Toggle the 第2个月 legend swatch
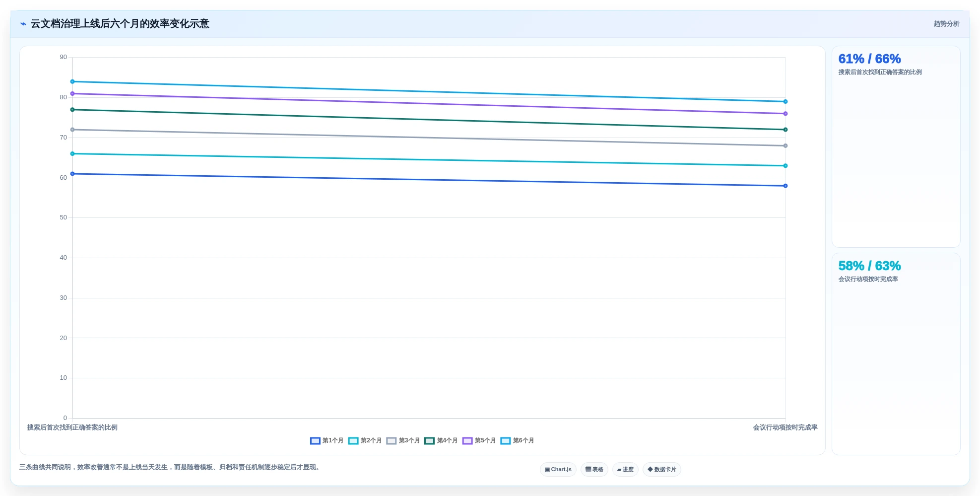This screenshot has width=980, height=496. pos(353,441)
